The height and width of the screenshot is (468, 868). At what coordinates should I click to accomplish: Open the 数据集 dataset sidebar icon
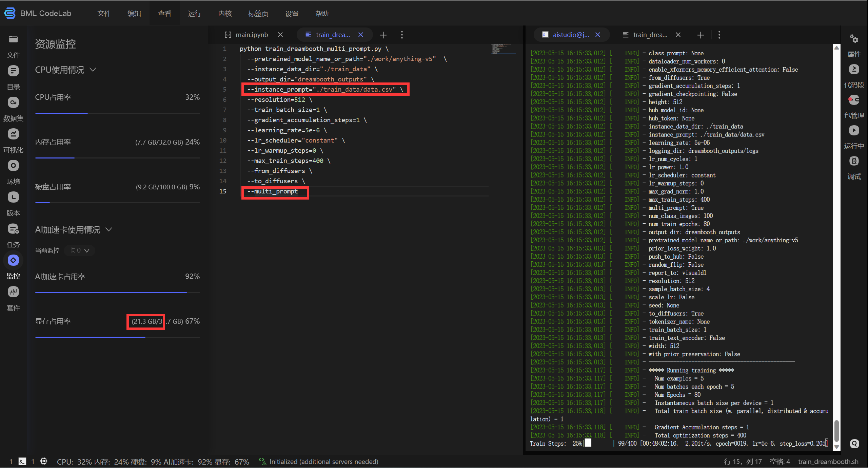13,102
